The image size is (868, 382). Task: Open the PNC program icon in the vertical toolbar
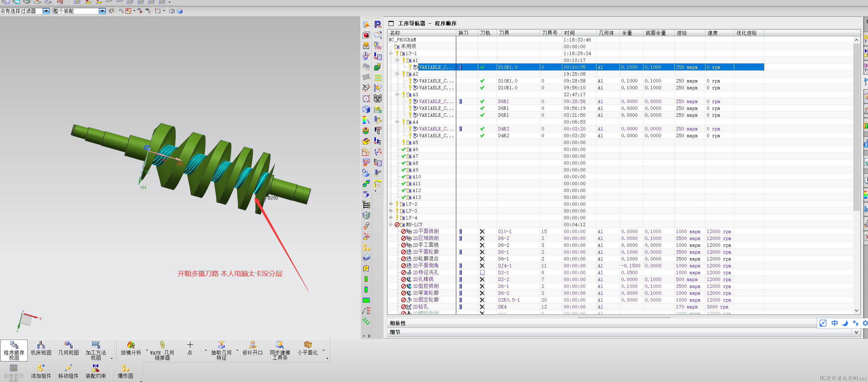tap(378, 24)
